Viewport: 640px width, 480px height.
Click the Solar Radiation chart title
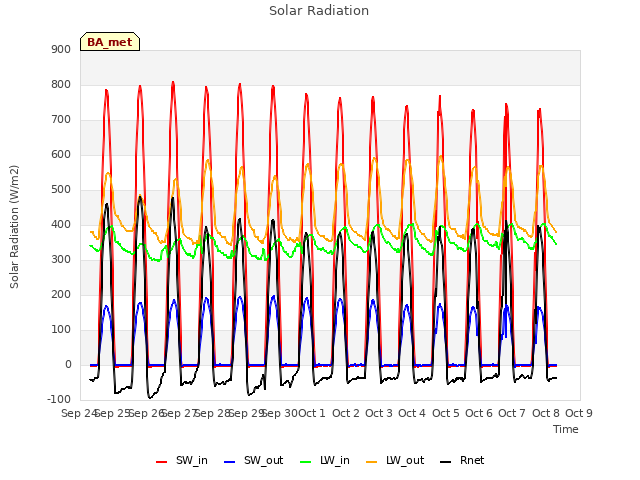[x=319, y=11]
